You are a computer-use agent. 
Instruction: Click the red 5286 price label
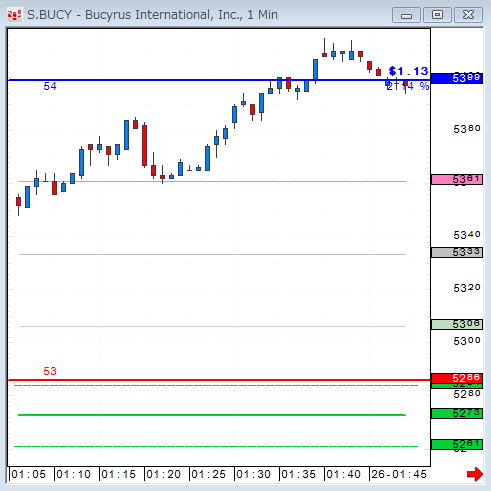point(457,378)
